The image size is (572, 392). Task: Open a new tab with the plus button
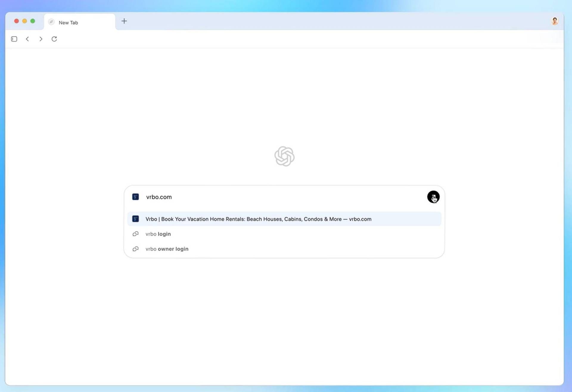pyautogui.click(x=124, y=21)
